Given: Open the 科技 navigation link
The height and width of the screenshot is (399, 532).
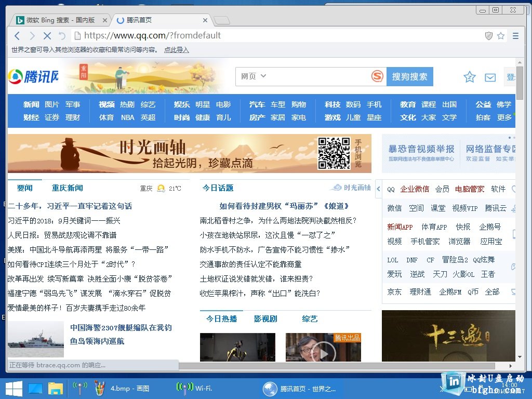Looking at the screenshot, I should pyautogui.click(x=332, y=104).
